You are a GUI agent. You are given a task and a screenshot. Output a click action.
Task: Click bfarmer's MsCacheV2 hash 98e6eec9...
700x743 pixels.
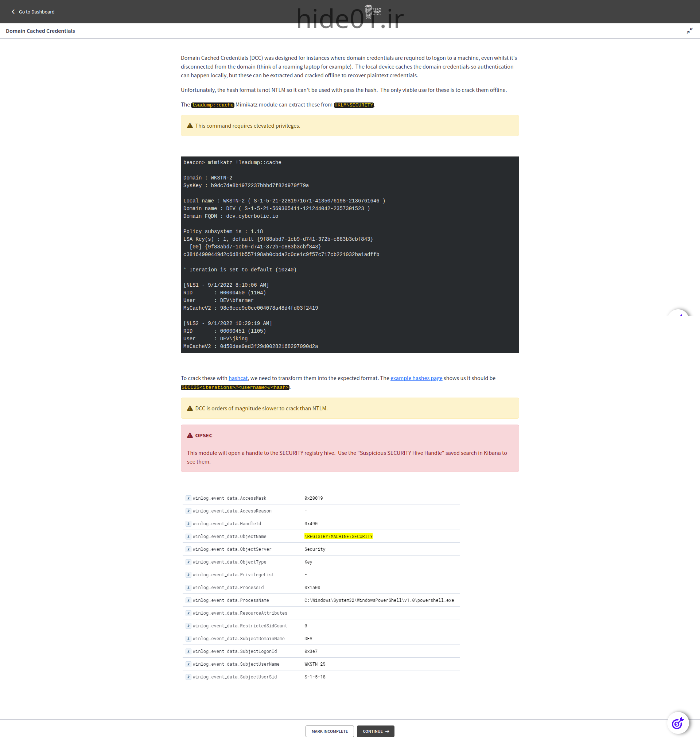coord(269,308)
